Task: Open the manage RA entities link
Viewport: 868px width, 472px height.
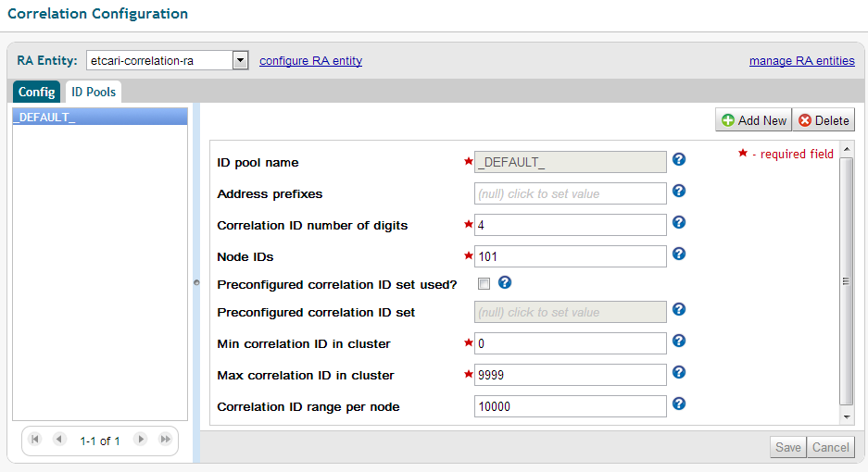Action: (801, 61)
